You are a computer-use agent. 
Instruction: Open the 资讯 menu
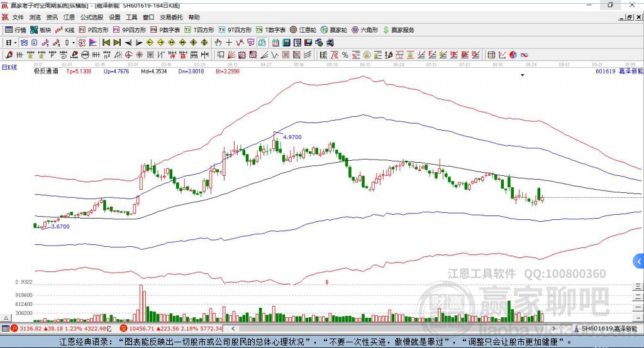52,17
